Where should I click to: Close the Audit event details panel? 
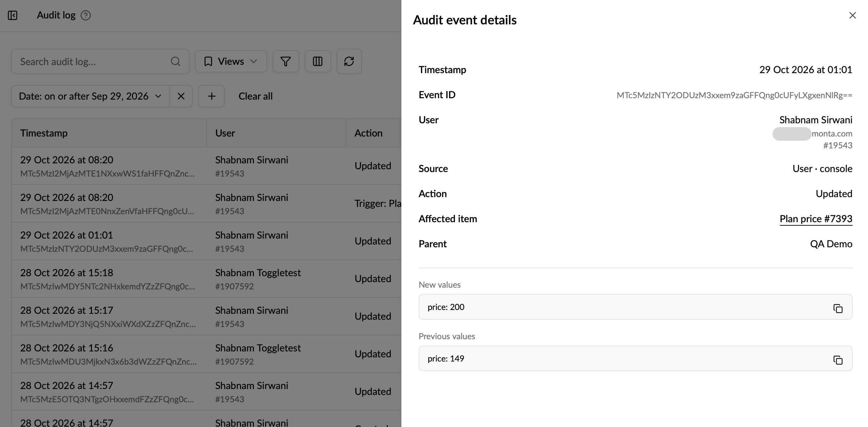click(x=852, y=15)
